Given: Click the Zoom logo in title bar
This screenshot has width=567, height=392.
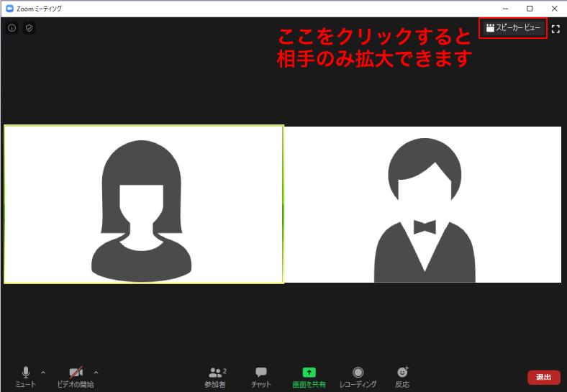Looking at the screenshot, I should (x=9, y=9).
